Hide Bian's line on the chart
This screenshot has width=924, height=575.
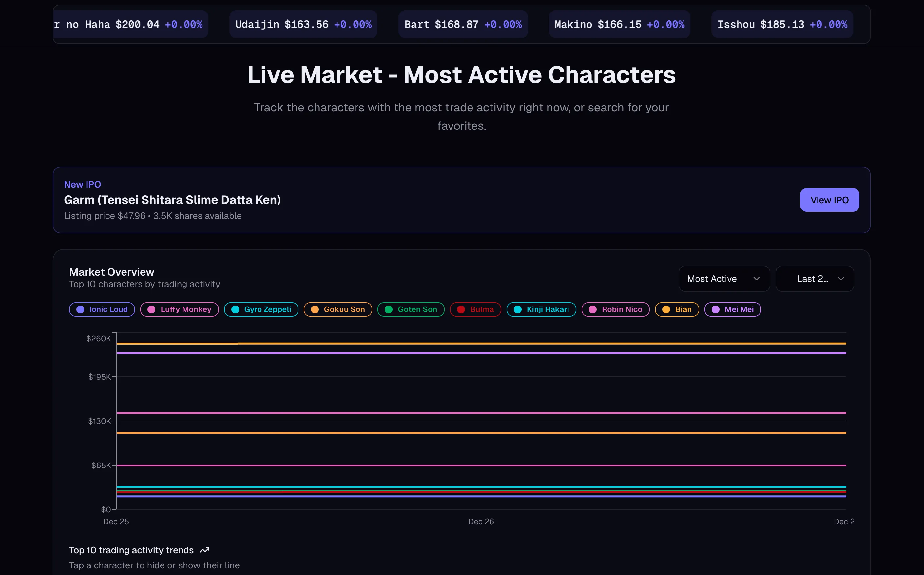[677, 309]
